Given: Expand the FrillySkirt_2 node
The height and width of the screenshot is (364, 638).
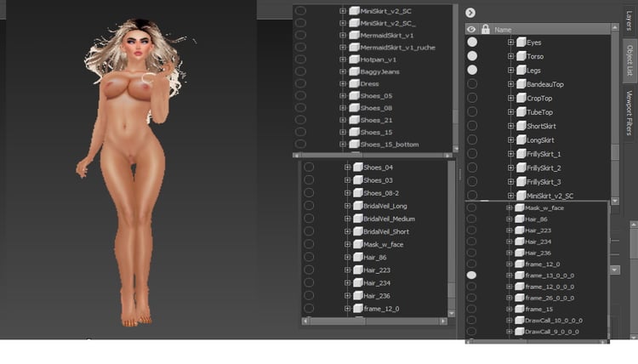Looking at the screenshot, I should 510,168.
